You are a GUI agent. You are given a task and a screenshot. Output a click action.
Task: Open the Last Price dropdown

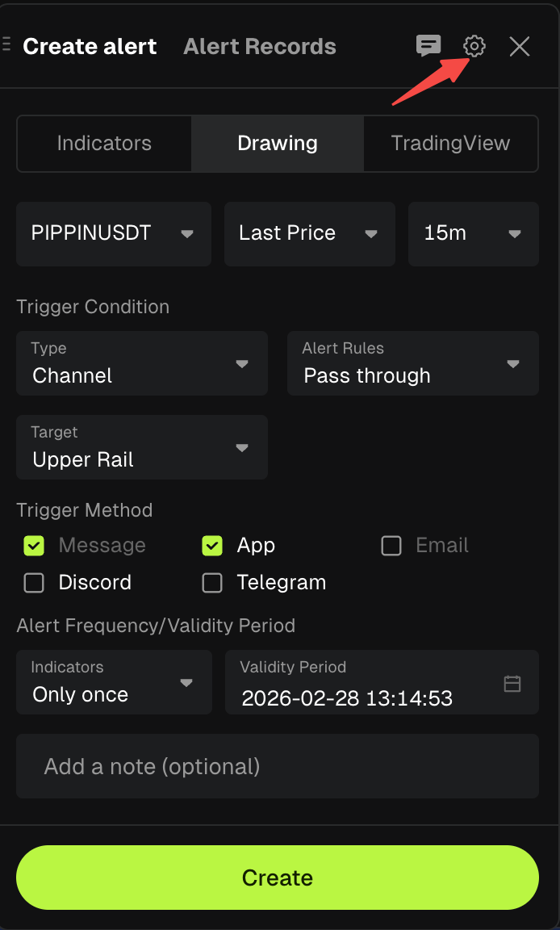point(309,234)
